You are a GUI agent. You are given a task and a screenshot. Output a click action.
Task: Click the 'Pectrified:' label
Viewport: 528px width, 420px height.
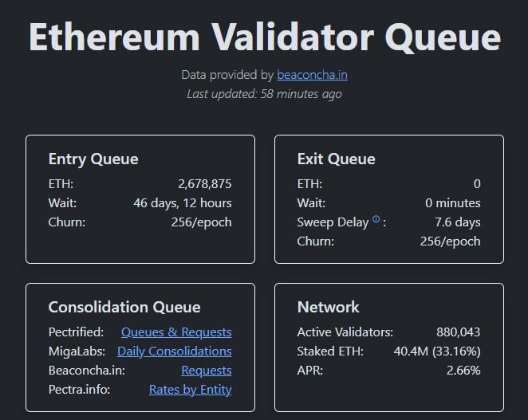pyautogui.click(x=76, y=332)
